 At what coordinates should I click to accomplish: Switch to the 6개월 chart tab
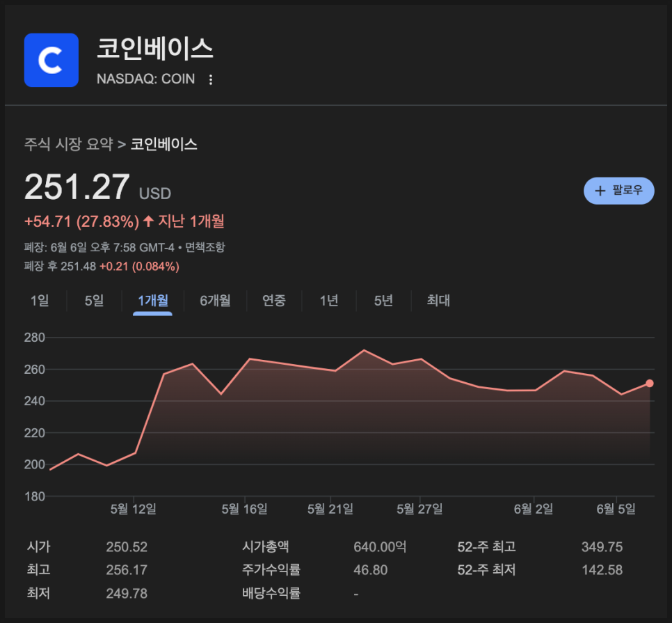215,301
